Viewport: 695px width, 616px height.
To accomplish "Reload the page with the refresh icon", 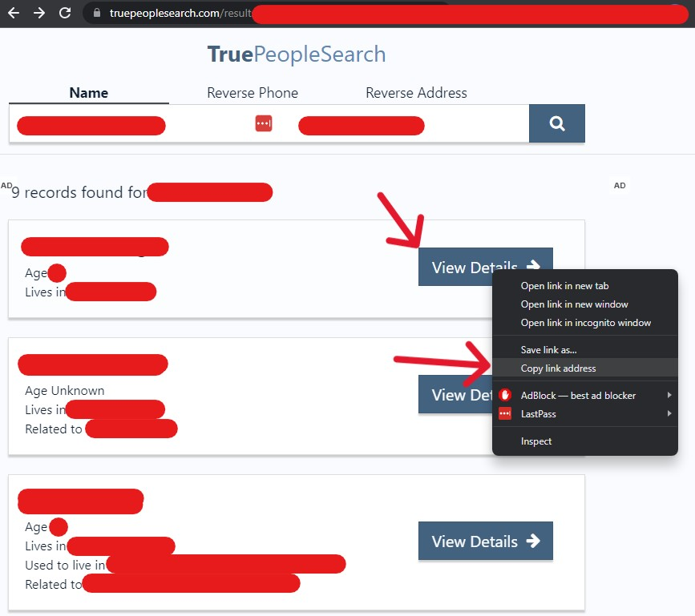I will [65, 13].
